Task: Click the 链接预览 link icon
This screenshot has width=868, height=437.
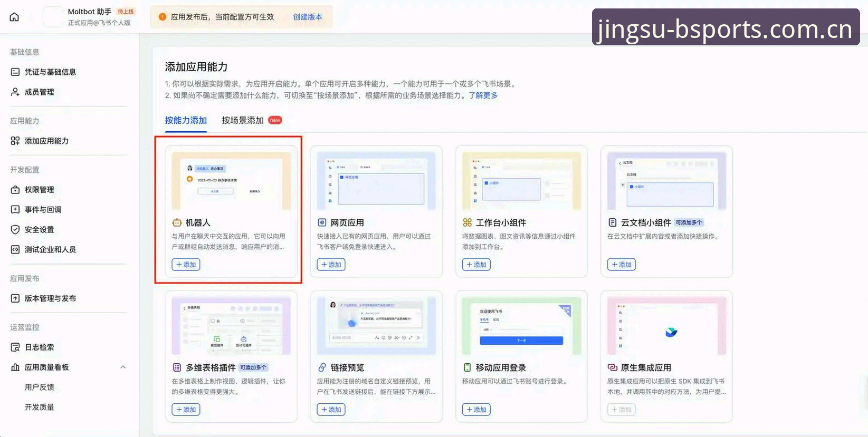Action: (x=322, y=367)
